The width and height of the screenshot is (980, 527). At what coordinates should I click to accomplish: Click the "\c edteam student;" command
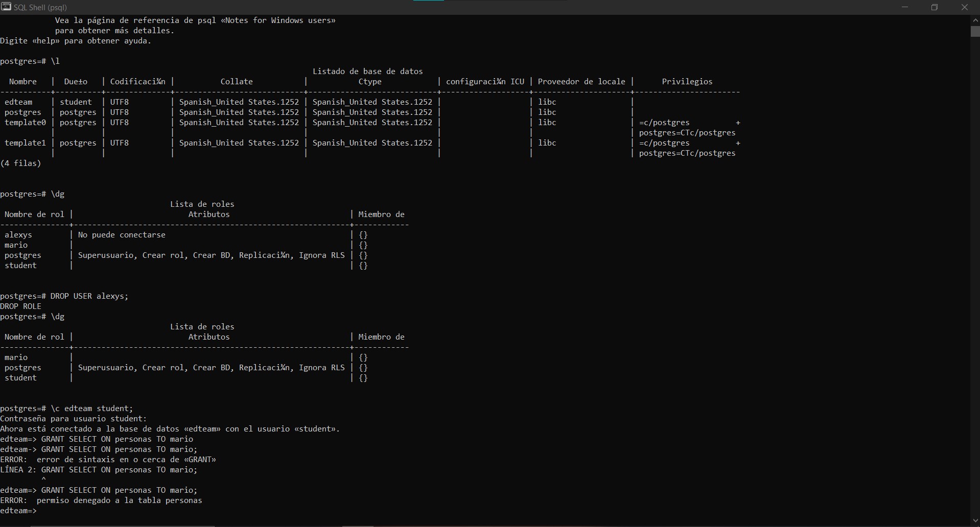pyautogui.click(x=91, y=409)
